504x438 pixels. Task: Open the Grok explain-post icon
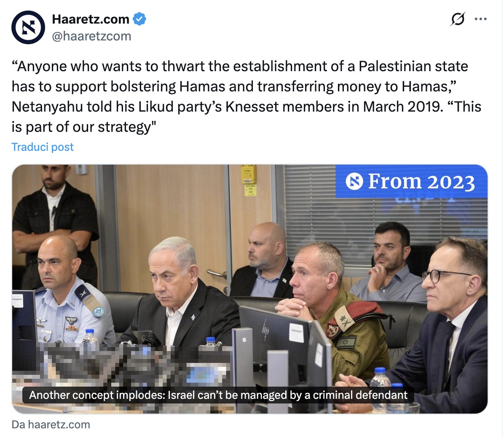(458, 19)
